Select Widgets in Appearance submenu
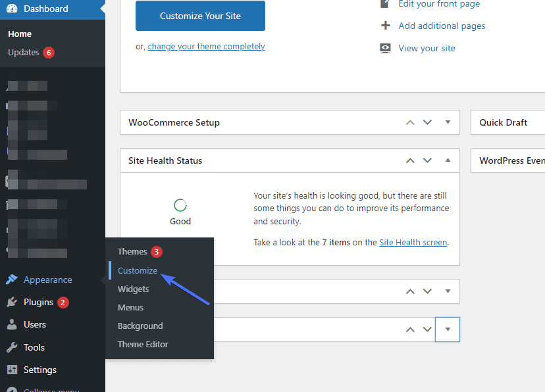 click(x=134, y=289)
